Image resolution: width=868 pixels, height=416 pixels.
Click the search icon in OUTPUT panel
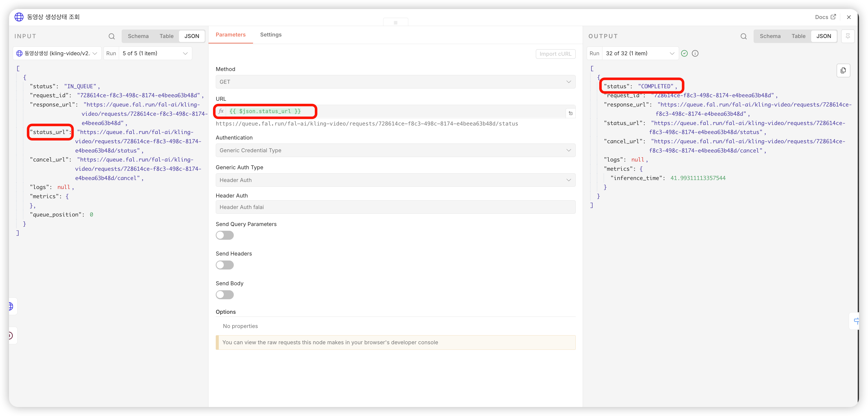coord(743,36)
